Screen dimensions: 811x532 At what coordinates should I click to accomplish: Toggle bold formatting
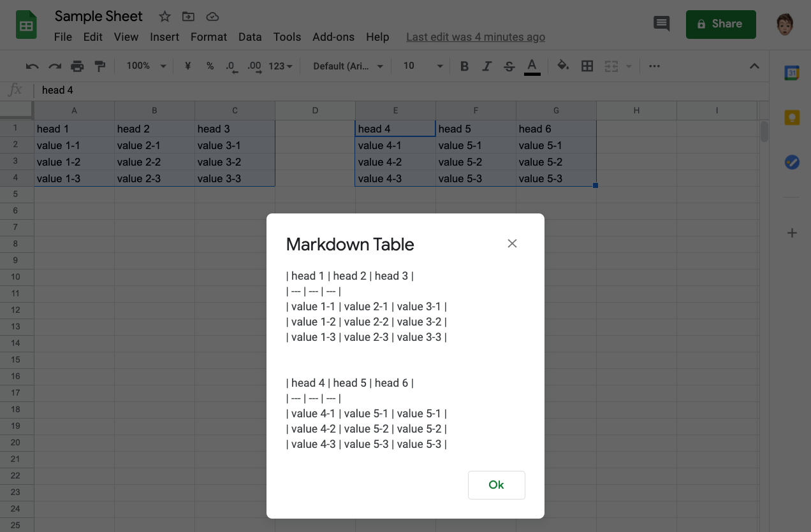coord(464,66)
